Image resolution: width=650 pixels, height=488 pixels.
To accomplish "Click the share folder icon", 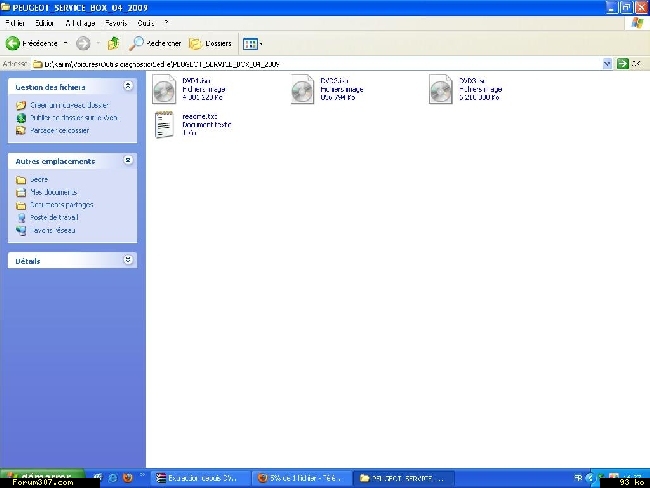I will pyautogui.click(x=21, y=131).
